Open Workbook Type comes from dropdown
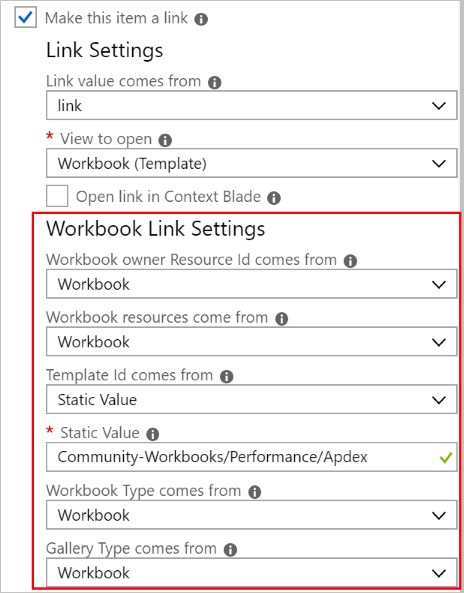The width and height of the screenshot is (464, 593). pos(251,515)
